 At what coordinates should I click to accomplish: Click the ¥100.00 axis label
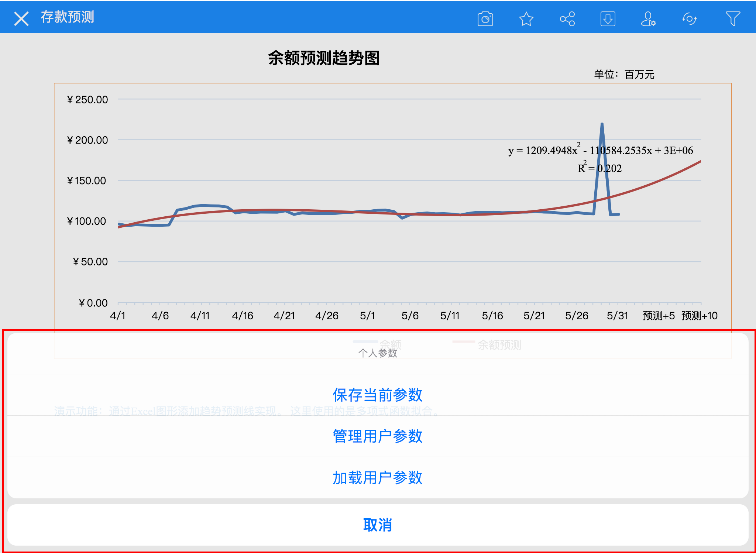87,221
